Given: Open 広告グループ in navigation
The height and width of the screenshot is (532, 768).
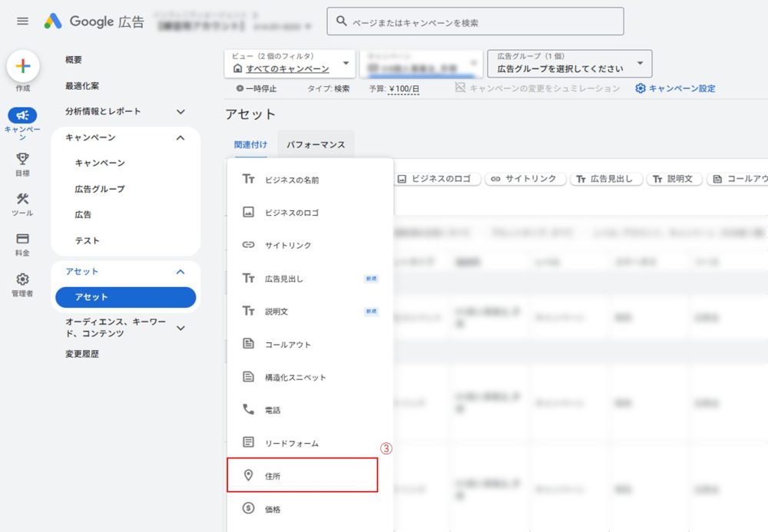Looking at the screenshot, I should tap(100, 189).
